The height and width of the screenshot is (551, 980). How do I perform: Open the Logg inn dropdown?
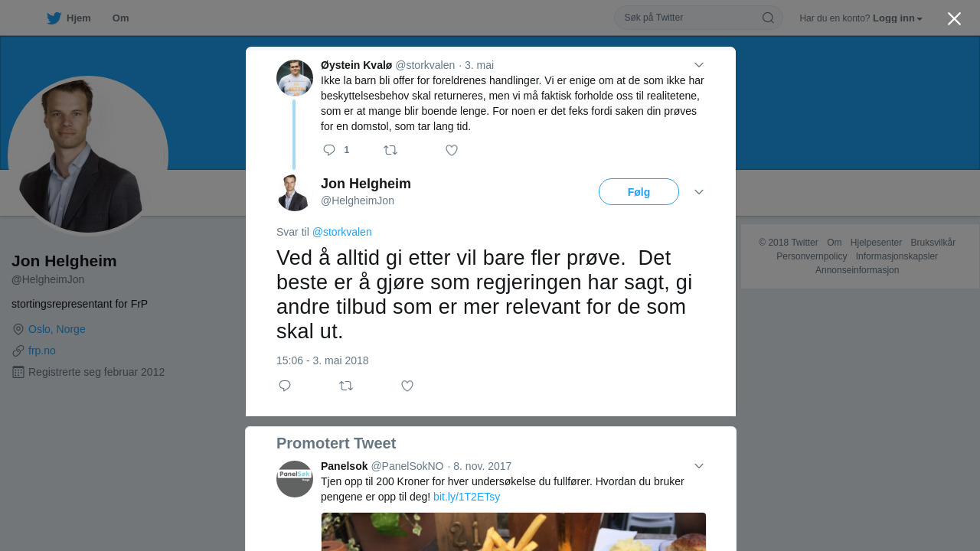(897, 18)
